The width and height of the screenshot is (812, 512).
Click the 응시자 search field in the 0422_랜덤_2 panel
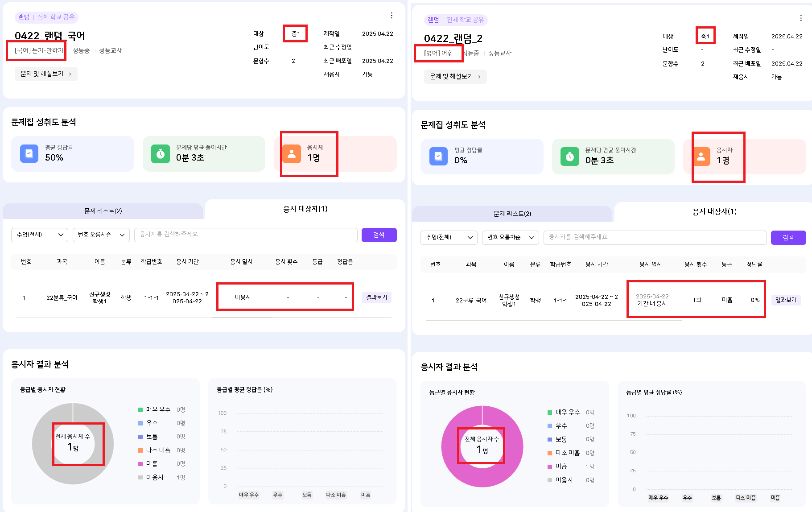point(655,237)
